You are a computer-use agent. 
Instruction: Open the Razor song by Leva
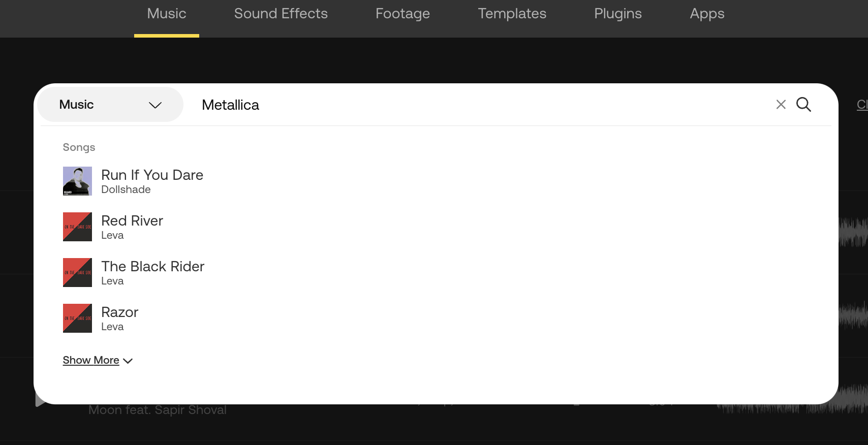point(119,312)
